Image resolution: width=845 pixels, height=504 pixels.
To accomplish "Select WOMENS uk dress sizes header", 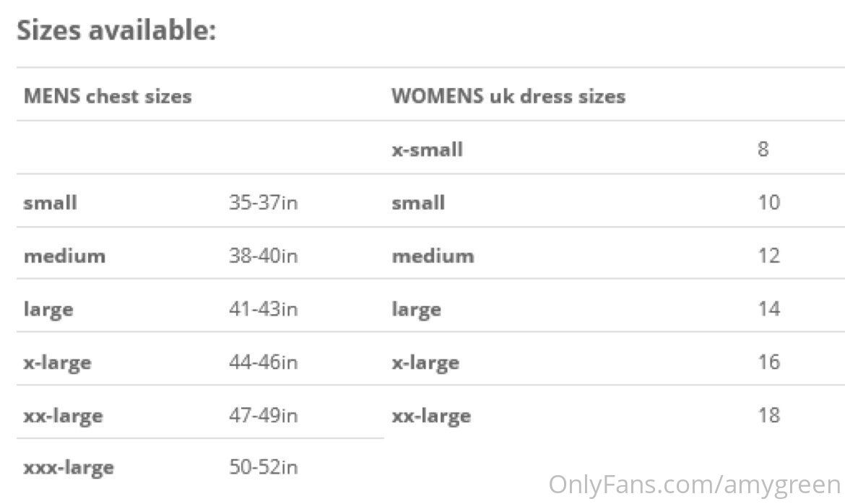I will [x=508, y=97].
